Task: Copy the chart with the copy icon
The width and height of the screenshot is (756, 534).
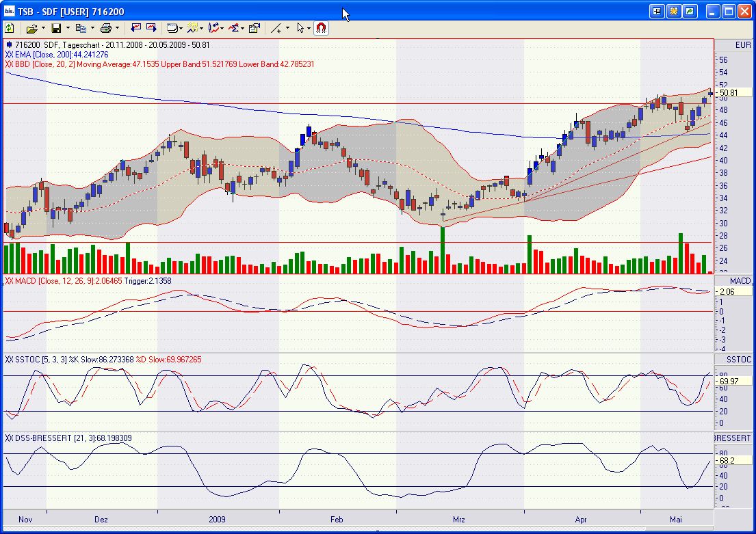Action: coord(81,29)
